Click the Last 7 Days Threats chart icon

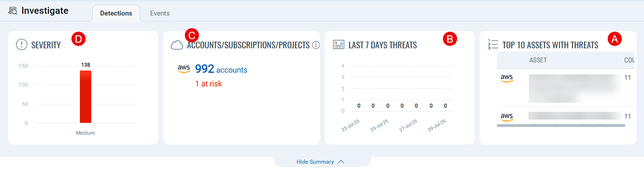[338, 44]
